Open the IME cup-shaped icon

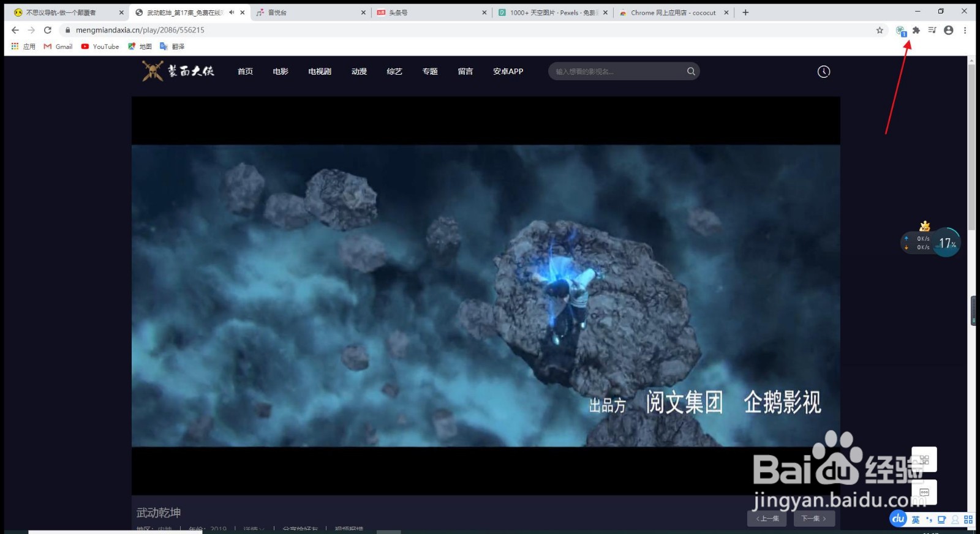942,520
